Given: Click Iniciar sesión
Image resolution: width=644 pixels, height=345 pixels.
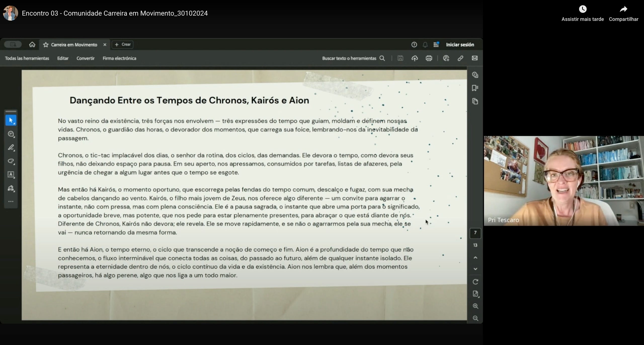Looking at the screenshot, I should [460, 45].
